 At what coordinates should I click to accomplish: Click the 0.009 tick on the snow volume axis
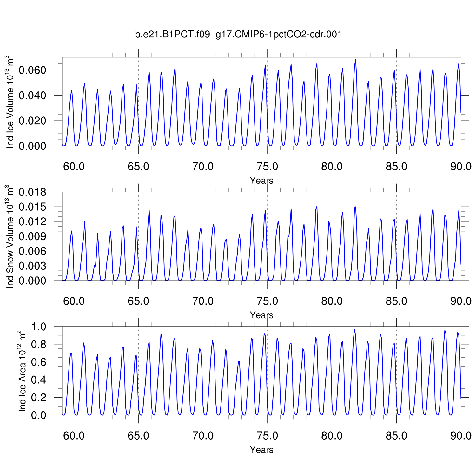[32, 236]
